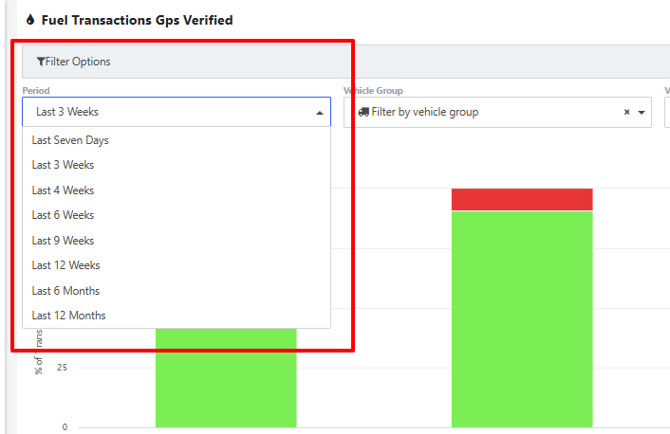Click the fuel droplet icon in the title
This screenshot has width=670, height=434.
pyautogui.click(x=30, y=19)
